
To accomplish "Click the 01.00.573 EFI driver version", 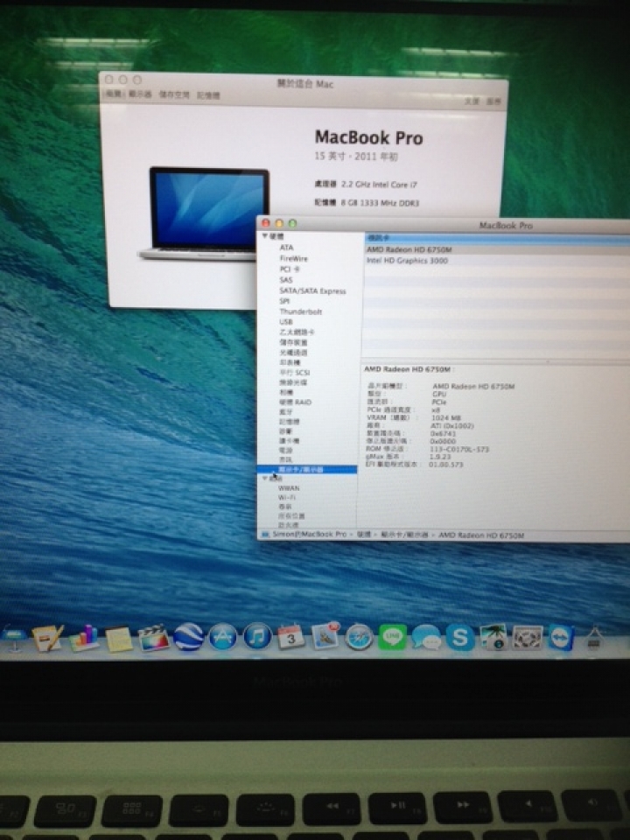I will click(x=445, y=465).
